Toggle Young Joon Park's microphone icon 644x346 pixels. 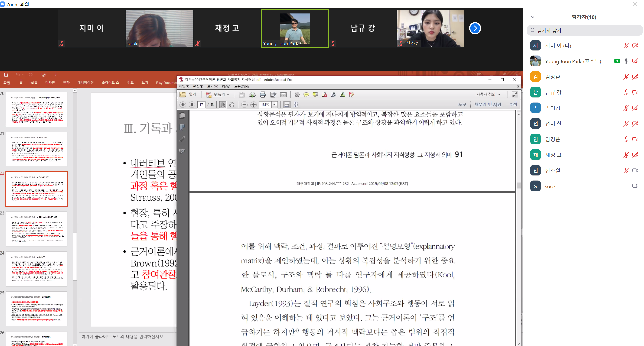[626, 61]
